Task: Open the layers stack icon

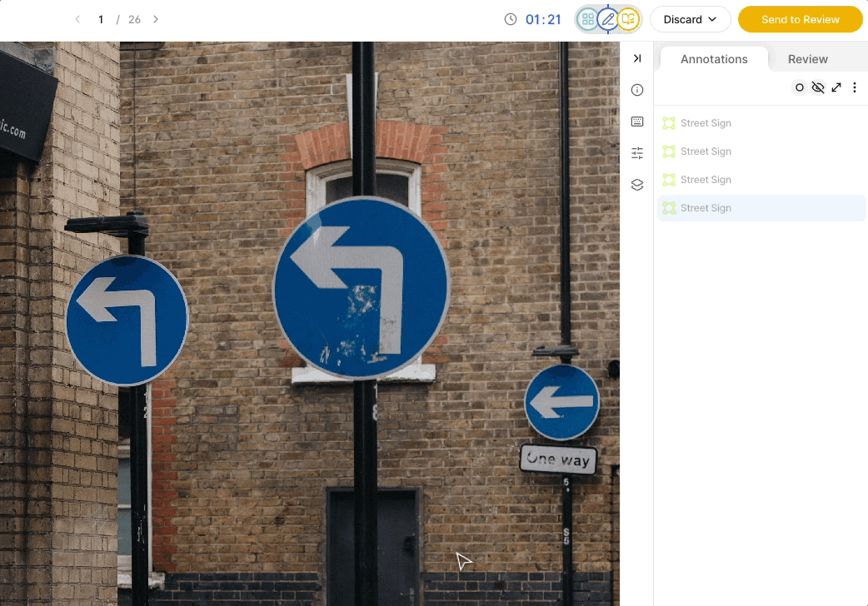Action: coord(637,185)
